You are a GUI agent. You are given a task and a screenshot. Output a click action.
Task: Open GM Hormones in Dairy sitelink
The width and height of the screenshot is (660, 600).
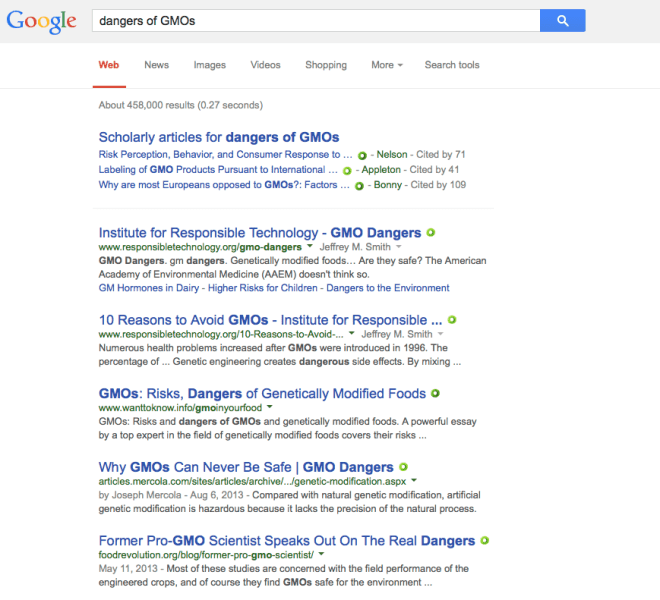click(149, 288)
